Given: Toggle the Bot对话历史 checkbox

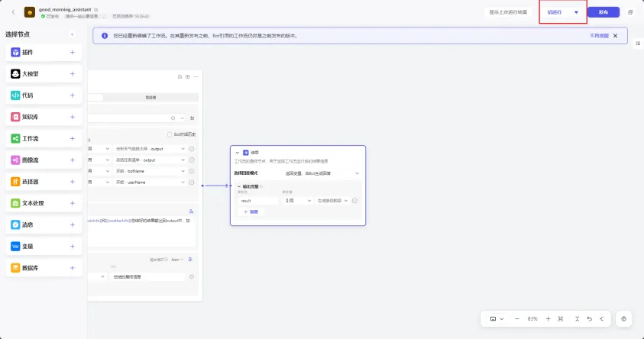Looking at the screenshot, I should [x=170, y=134].
